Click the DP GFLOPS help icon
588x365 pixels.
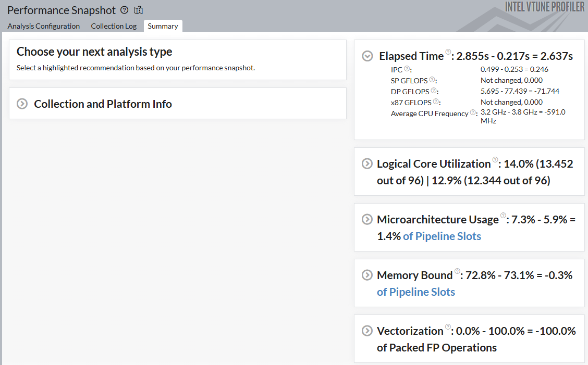point(433,91)
